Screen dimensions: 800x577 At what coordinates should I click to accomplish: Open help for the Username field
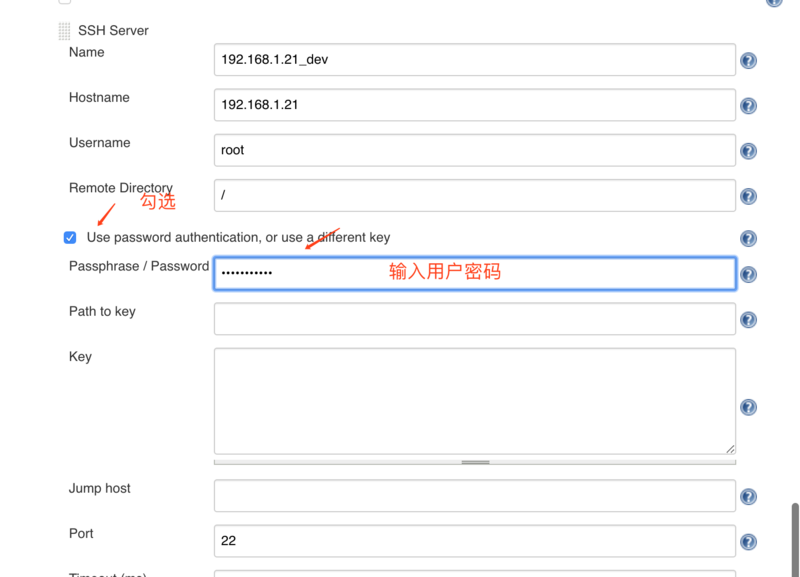click(x=748, y=151)
